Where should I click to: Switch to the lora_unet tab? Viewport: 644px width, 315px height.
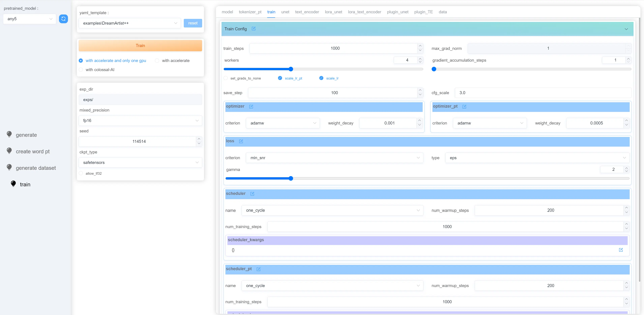point(333,12)
